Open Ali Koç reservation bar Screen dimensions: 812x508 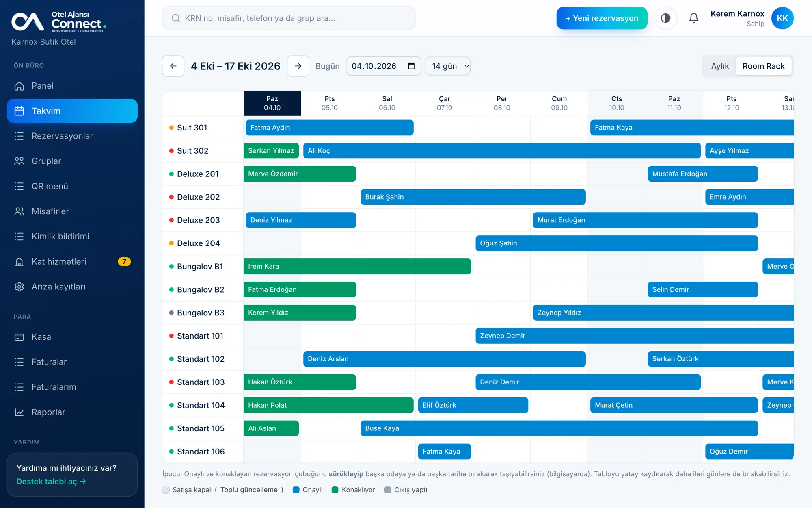[502, 151]
